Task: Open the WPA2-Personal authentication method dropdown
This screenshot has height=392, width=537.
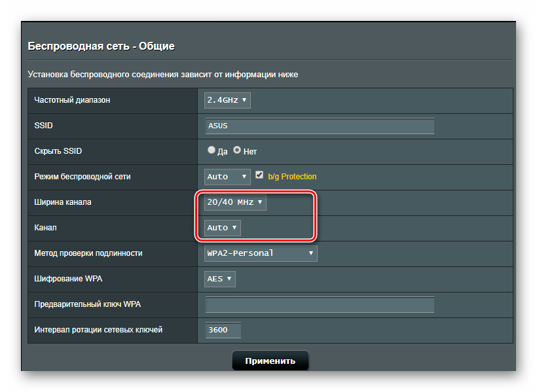Action: point(261,253)
